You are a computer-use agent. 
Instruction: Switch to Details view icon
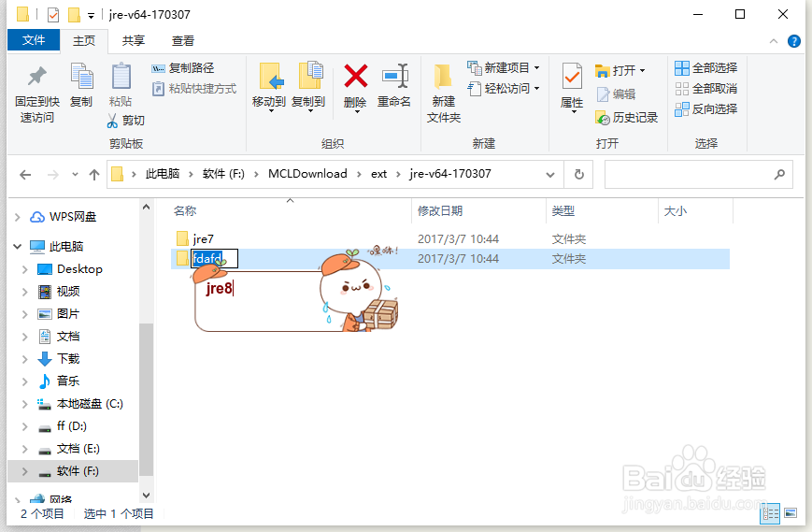(x=770, y=513)
